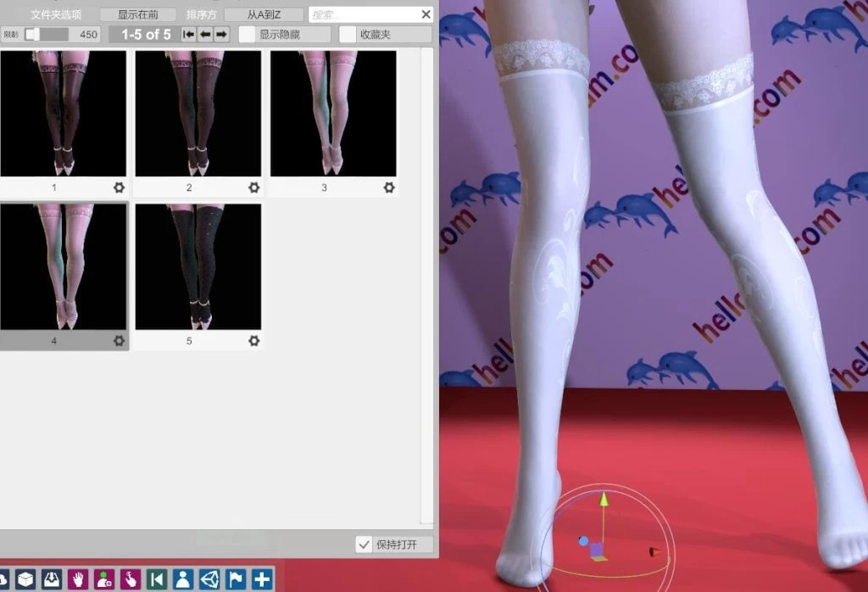
Task: Open gear settings for preset 3
Action: click(x=389, y=187)
